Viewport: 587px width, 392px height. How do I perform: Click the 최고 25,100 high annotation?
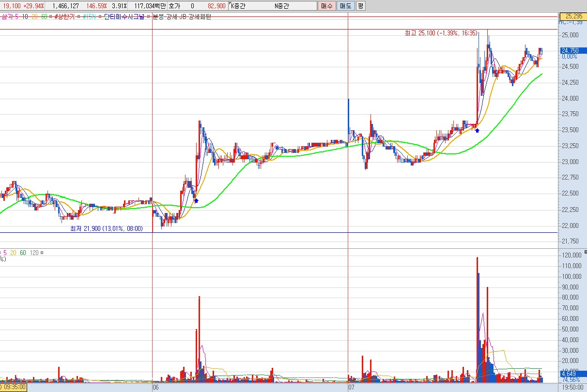[441, 33]
